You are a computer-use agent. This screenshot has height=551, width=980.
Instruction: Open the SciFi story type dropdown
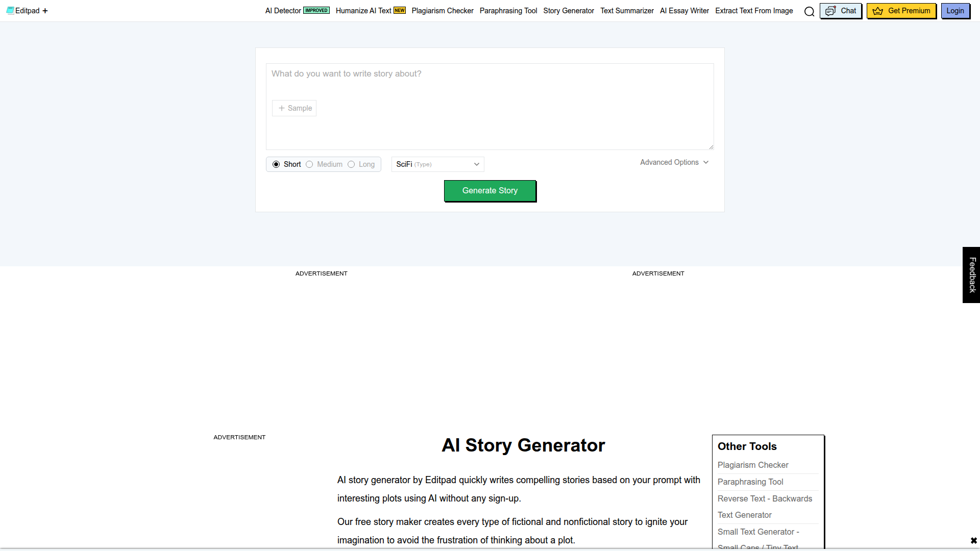437,164
